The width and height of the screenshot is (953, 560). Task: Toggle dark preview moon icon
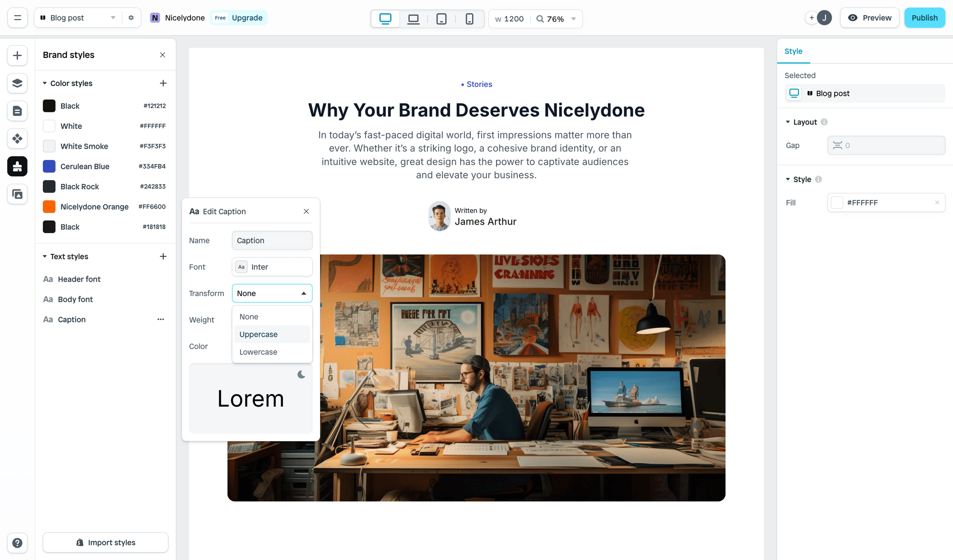tap(301, 375)
